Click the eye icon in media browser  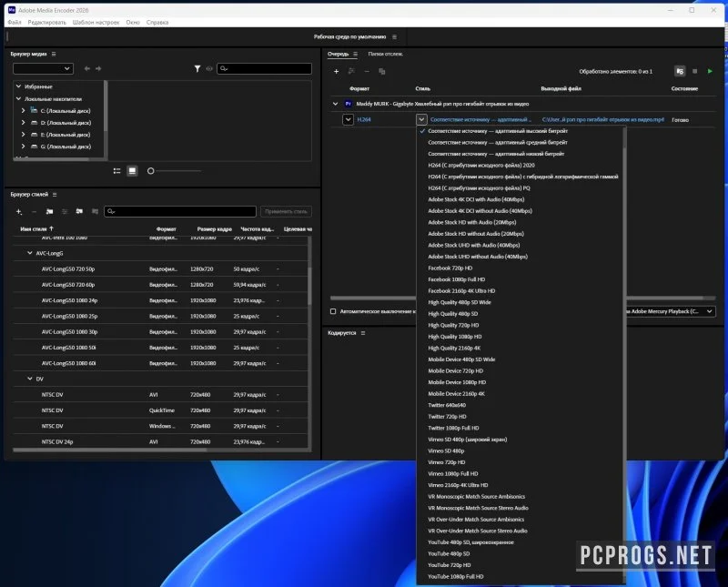pos(209,69)
